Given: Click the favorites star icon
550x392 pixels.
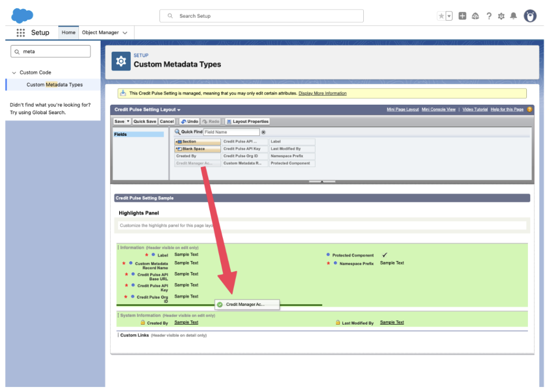Looking at the screenshot, I should click(x=441, y=16).
